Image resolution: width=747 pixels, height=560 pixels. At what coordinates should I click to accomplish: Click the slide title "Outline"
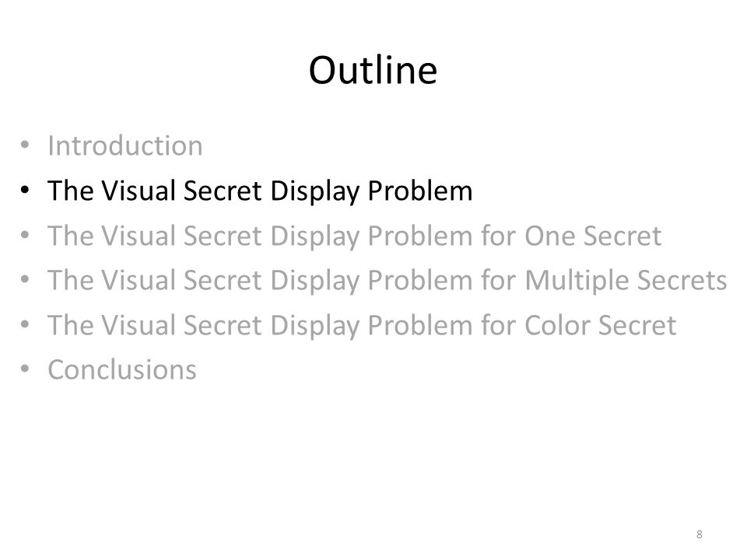(373, 70)
